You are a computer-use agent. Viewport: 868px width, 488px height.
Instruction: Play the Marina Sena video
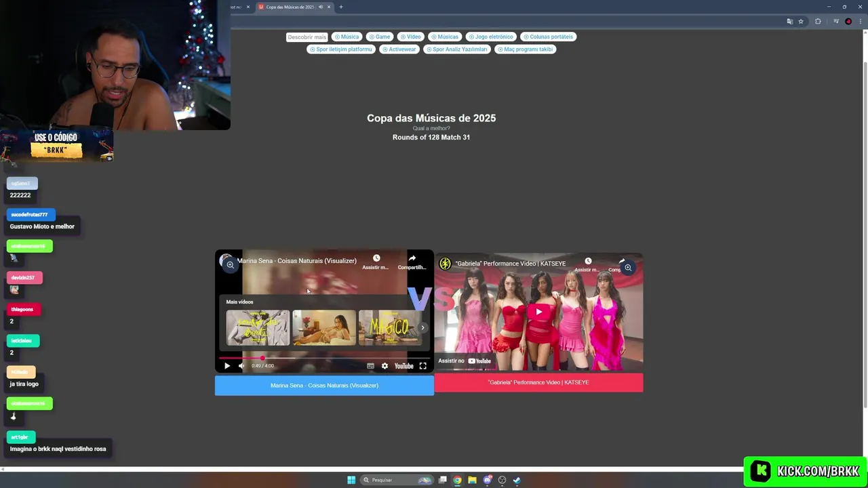pos(227,366)
